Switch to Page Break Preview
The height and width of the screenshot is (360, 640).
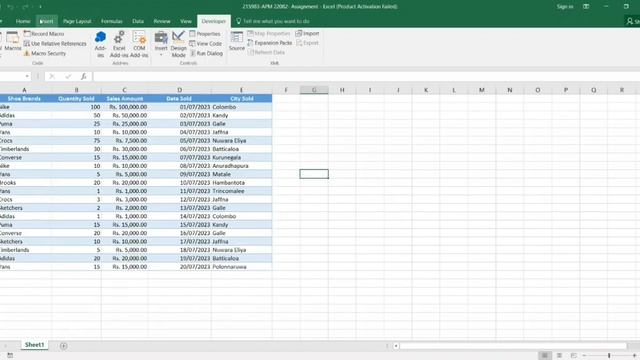(x=573, y=356)
